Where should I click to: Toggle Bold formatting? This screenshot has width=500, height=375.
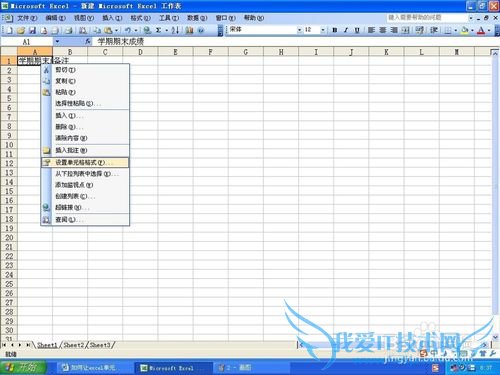(335, 30)
